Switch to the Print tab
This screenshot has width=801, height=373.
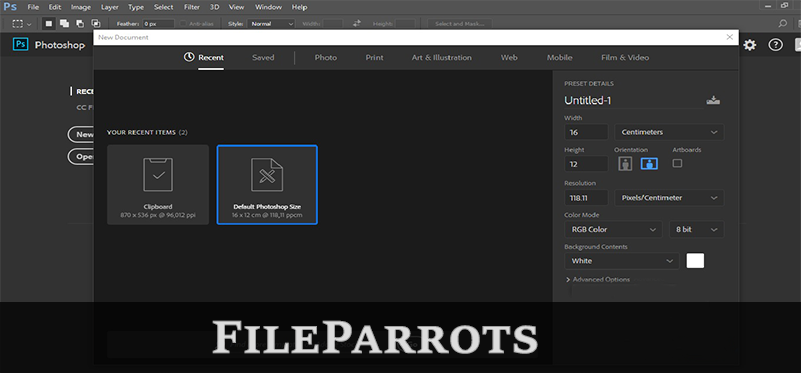[374, 58]
